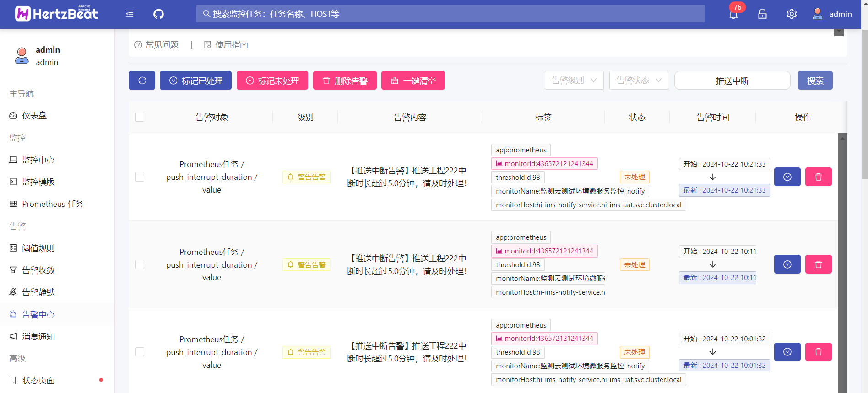This screenshot has width=868, height=393.
Task: Click the lock screen icon
Action: pyautogui.click(x=762, y=14)
